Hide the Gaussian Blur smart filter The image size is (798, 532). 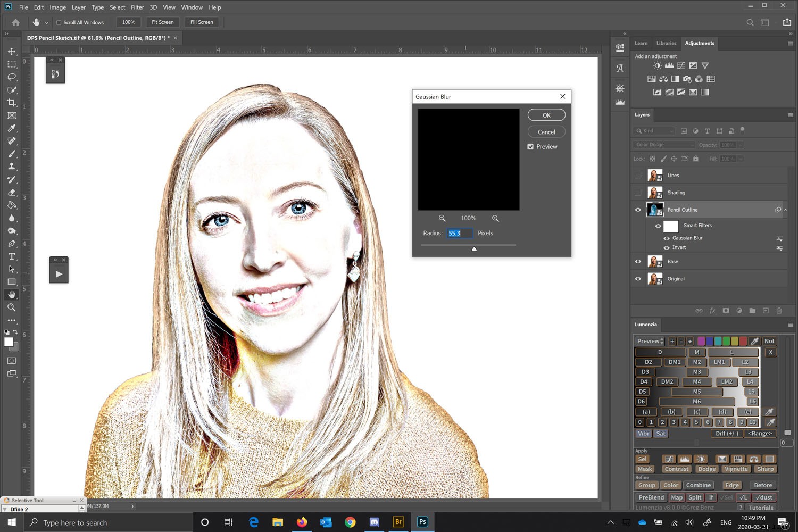point(666,238)
